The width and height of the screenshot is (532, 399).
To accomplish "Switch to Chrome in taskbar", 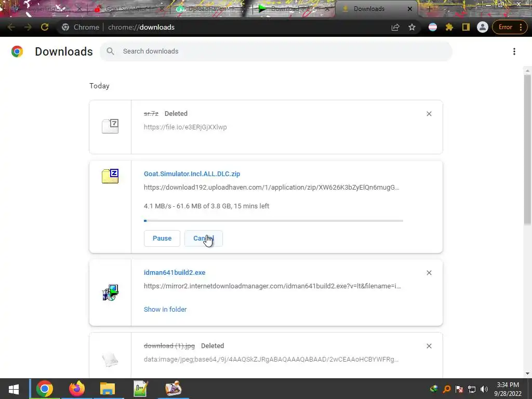I will pyautogui.click(x=45, y=389).
